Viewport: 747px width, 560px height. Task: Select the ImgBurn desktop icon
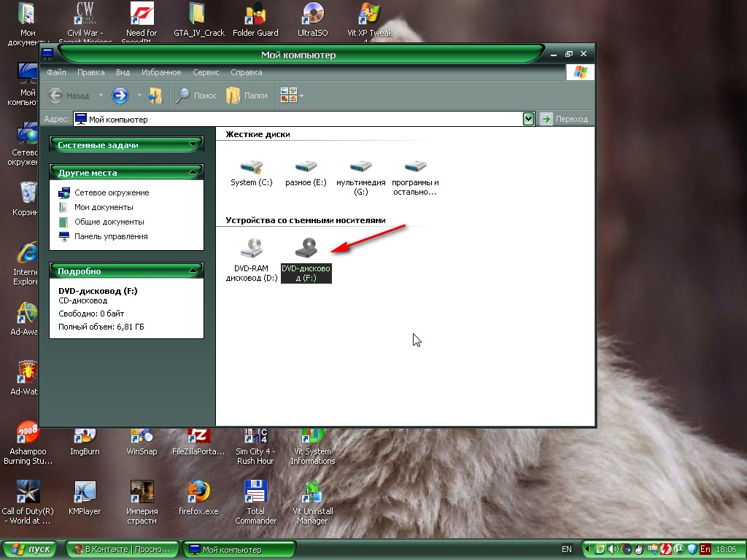tap(85, 442)
